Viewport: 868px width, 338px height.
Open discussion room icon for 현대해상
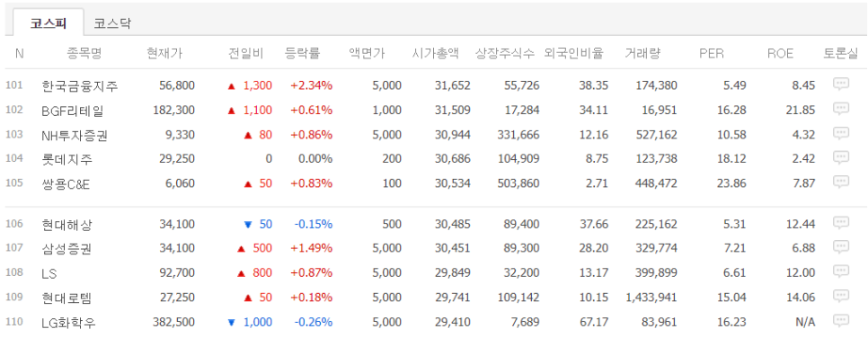point(841,223)
